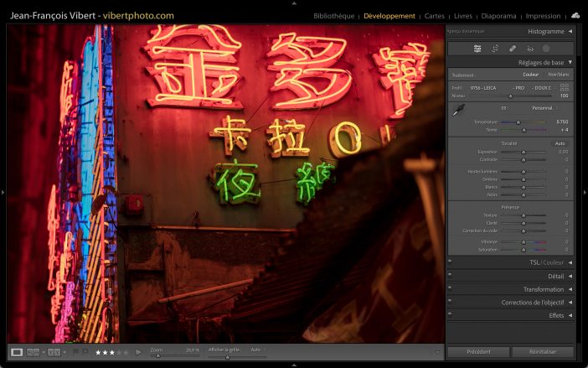This screenshot has height=368, width=588.
Task: Expand the Corrections de l'objectif panel
Action: pos(570,303)
